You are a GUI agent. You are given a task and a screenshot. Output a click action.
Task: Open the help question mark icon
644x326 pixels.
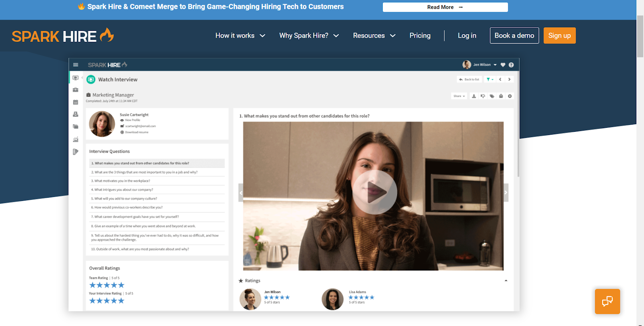click(x=511, y=65)
